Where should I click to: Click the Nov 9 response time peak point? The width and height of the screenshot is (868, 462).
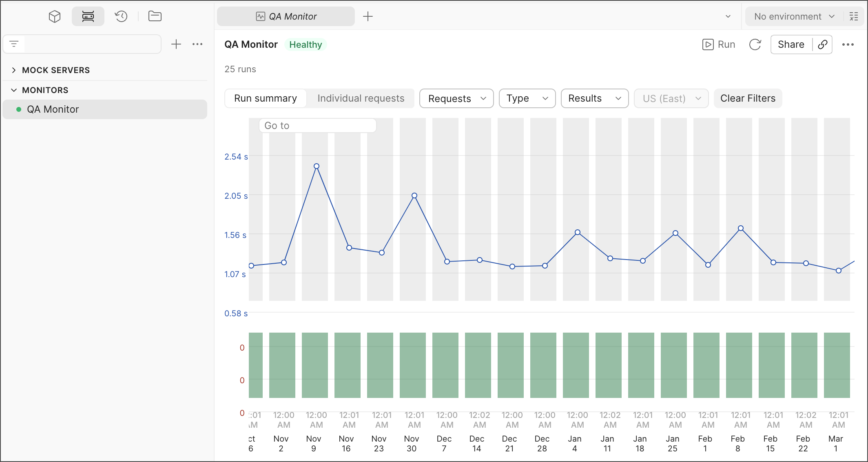[x=317, y=166]
